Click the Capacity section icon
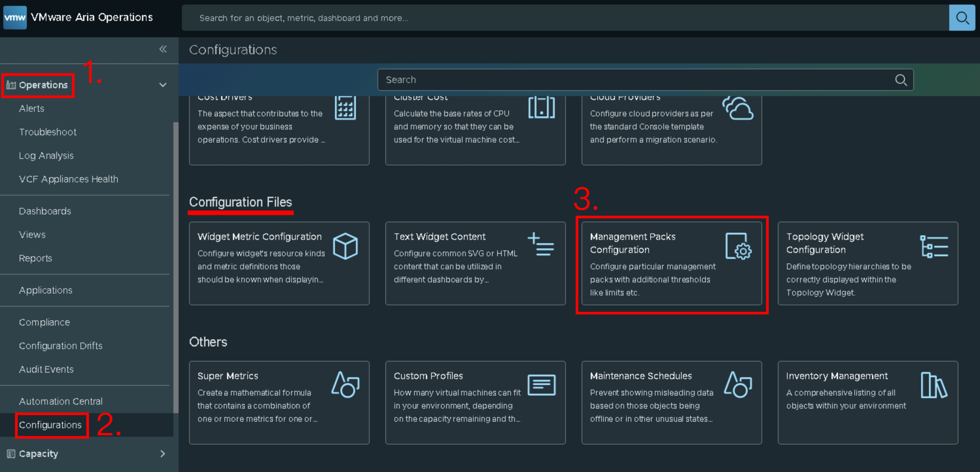This screenshot has width=980, height=472. pyautogui.click(x=11, y=453)
